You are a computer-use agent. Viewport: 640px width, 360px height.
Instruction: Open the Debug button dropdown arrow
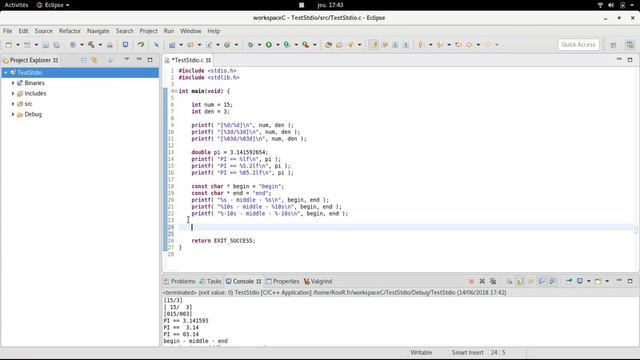[x=259, y=45]
